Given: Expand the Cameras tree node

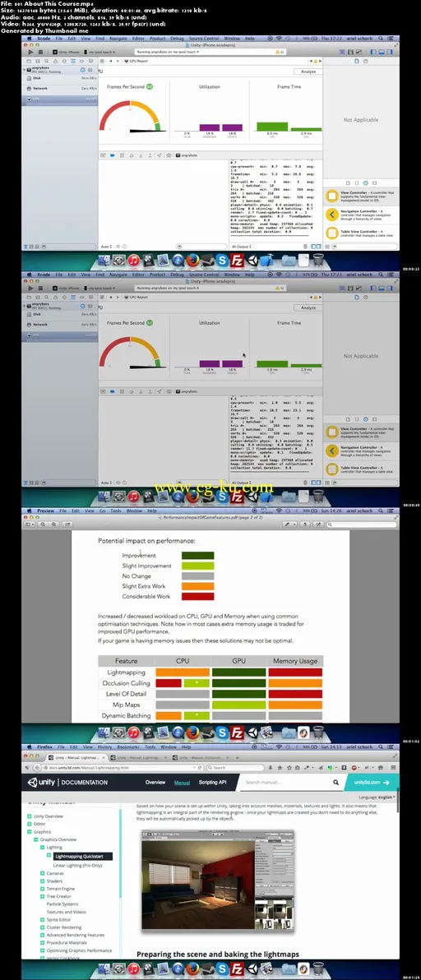Looking at the screenshot, I should coord(43,872).
